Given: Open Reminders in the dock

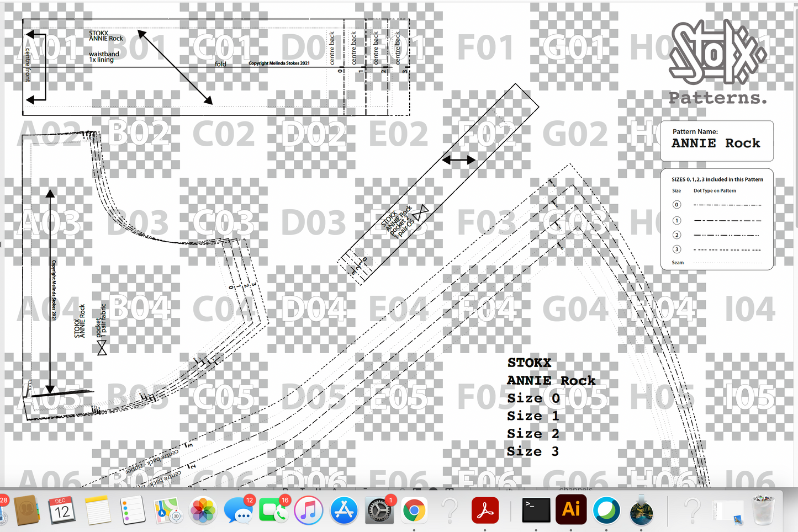Looking at the screenshot, I should point(133,510).
